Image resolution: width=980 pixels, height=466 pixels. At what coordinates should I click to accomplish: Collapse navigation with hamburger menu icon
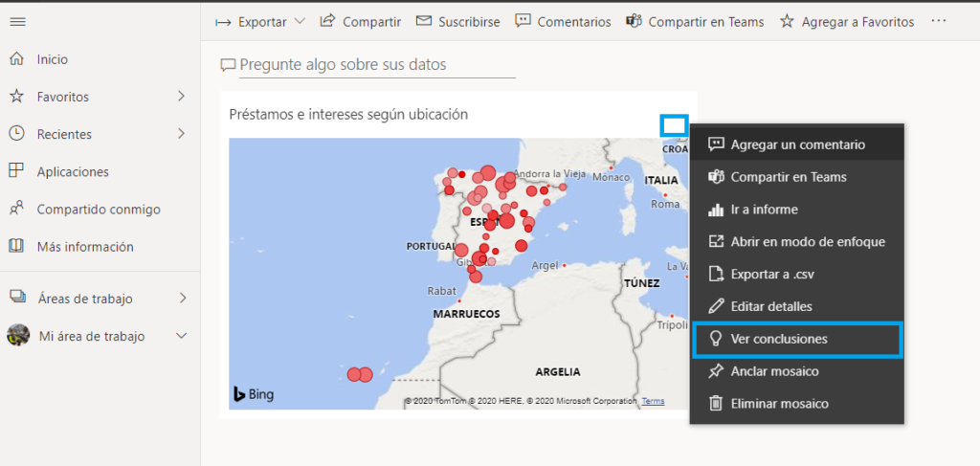click(18, 22)
